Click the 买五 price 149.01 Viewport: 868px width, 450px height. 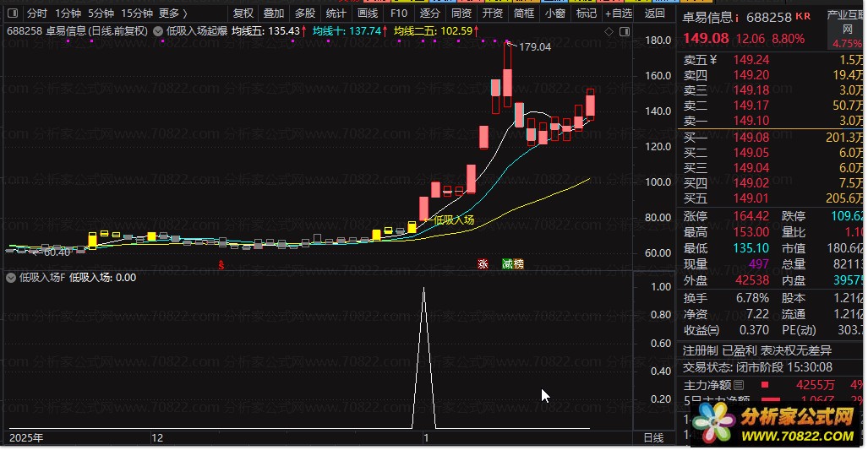[x=751, y=198]
